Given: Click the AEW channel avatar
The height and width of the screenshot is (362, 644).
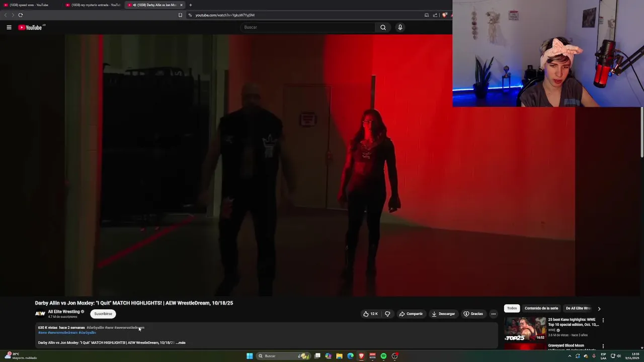Looking at the screenshot, I should (x=40, y=314).
